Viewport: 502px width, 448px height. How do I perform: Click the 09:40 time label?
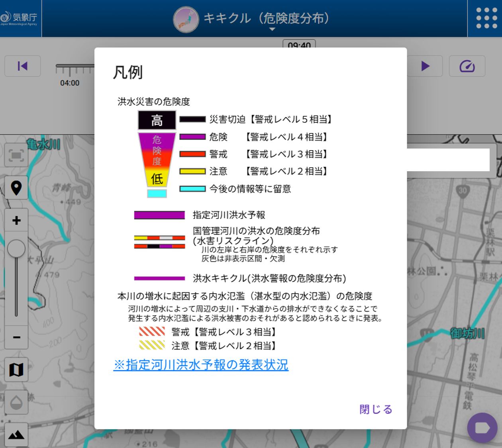(x=299, y=45)
